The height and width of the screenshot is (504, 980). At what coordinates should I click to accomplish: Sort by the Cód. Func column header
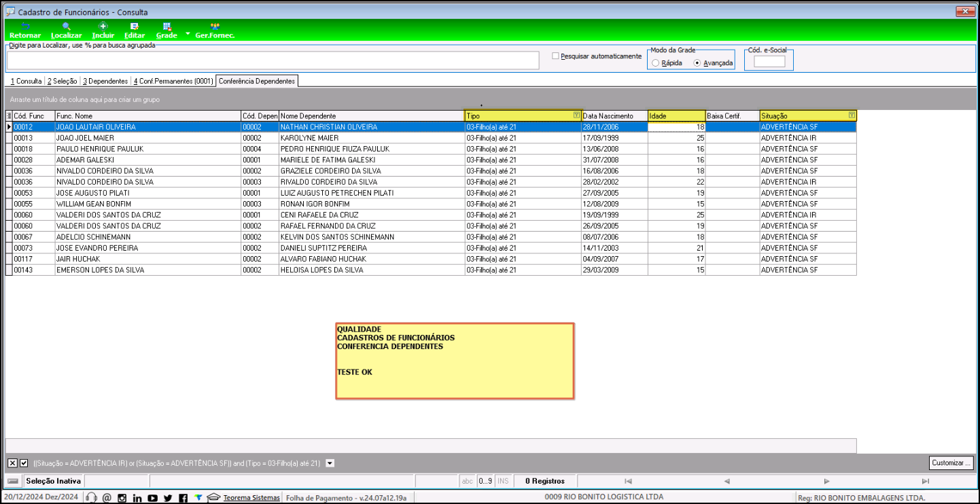click(33, 116)
